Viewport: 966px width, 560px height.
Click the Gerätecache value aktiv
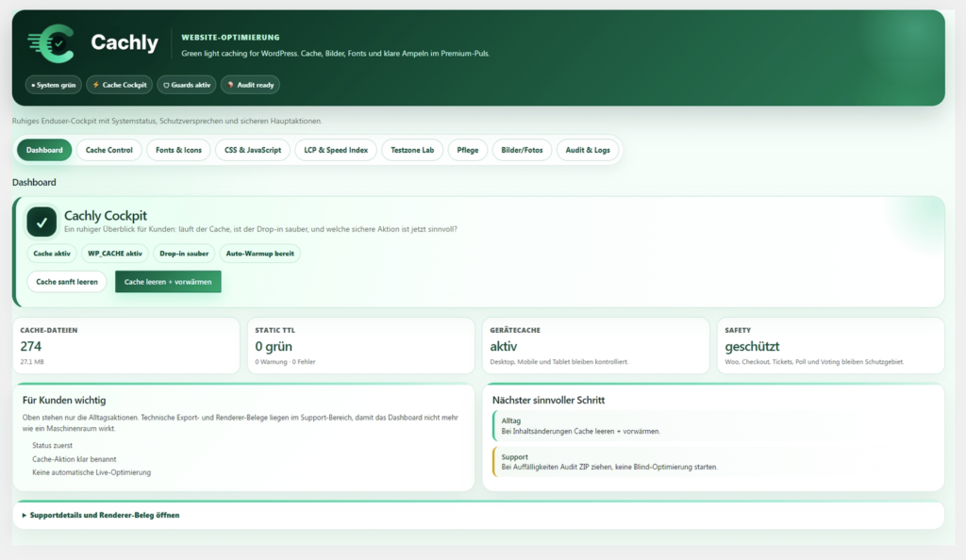(x=504, y=346)
